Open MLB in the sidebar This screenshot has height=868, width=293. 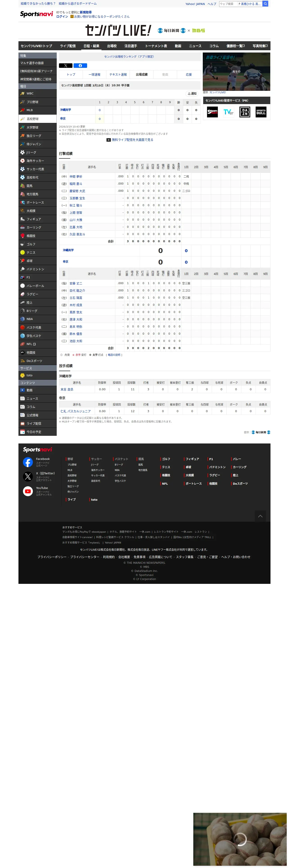37,110
